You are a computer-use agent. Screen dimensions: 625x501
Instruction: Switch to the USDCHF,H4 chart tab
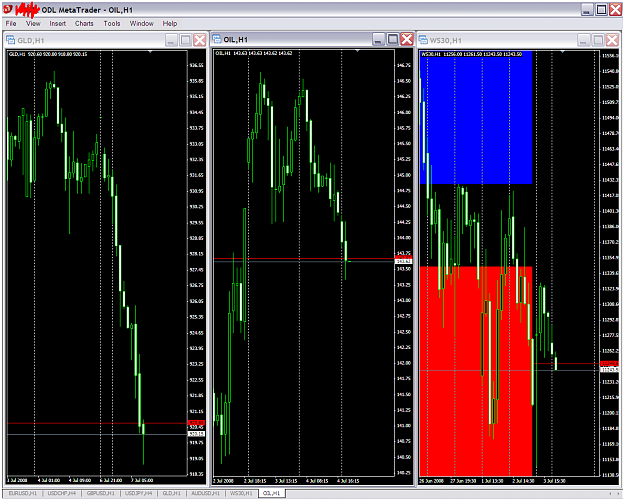click(x=61, y=493)
